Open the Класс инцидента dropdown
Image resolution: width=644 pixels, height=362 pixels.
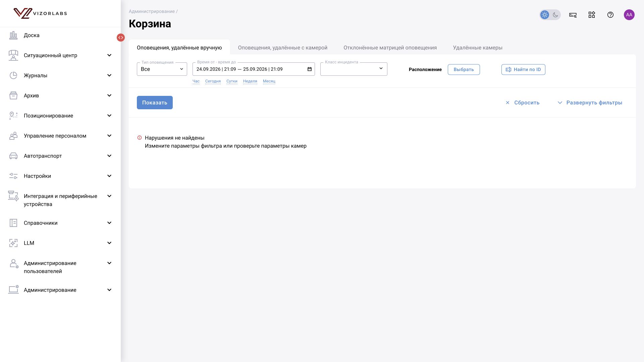click(354, 69)
